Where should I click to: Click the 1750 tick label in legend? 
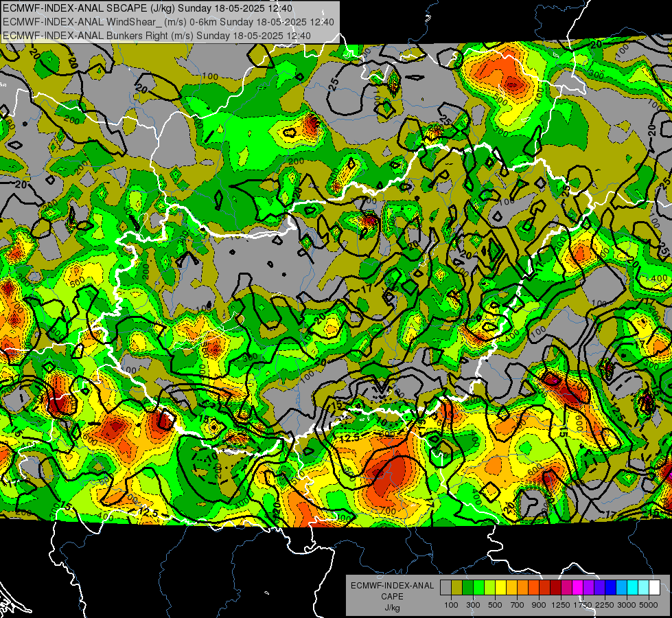point(583,605)
